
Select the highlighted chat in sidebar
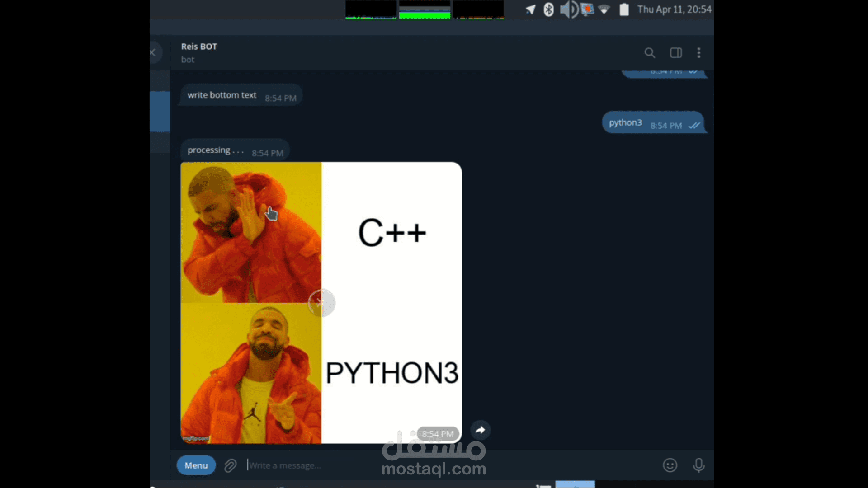pos(160,112)
